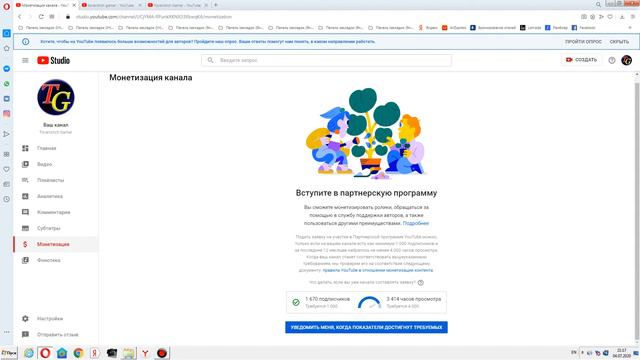Open Субтитры in sidebar
Screen dimensions: 640x360
click(56, 228)
